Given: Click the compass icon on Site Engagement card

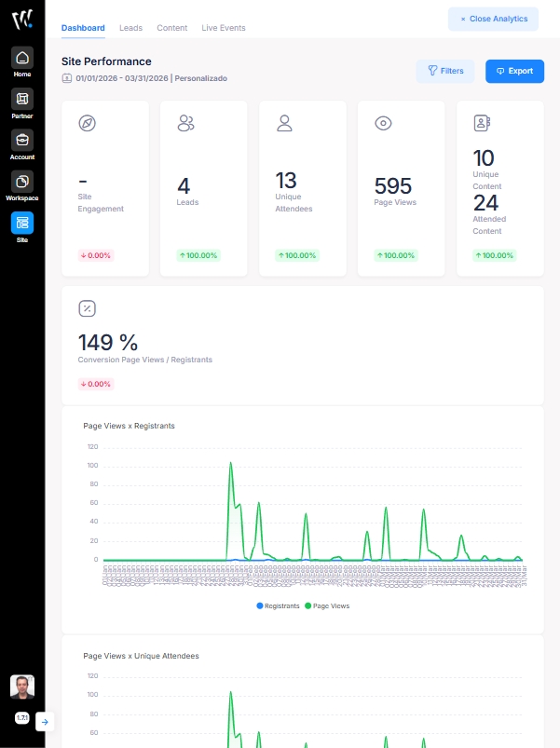Looking at the screenshot, I should tap(88, 123).
